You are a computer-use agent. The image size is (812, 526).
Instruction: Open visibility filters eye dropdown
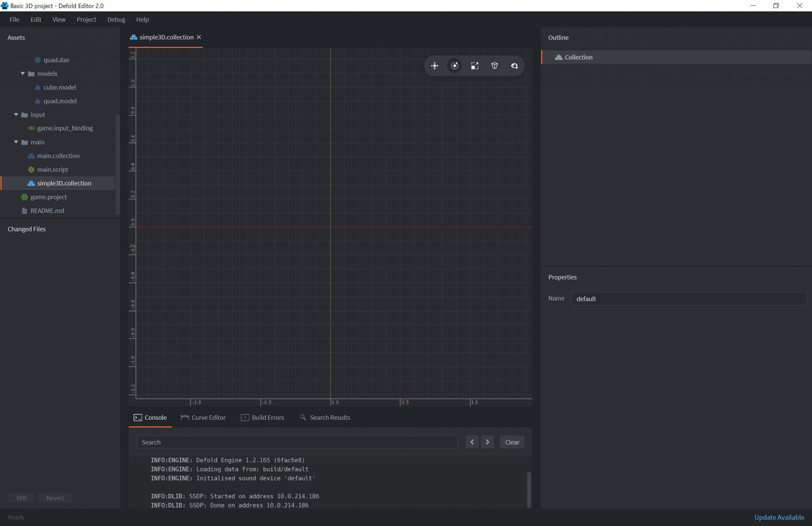(514, 66)
